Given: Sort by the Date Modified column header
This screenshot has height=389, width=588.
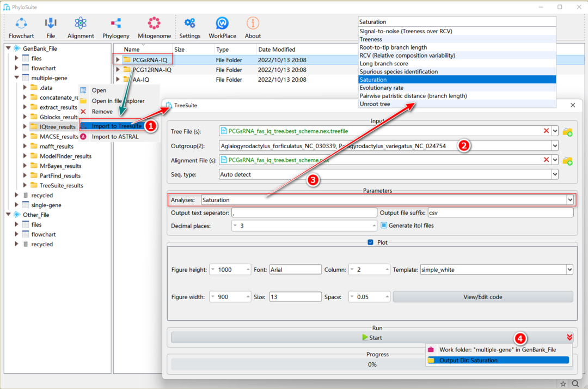Looking at the screenshot, I should click(277, 50).
